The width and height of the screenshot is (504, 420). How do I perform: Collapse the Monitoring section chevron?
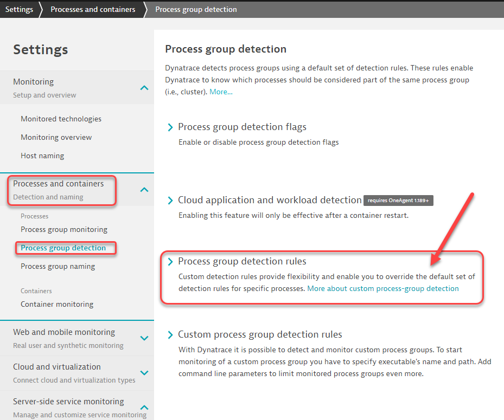(x=144, y=87)
